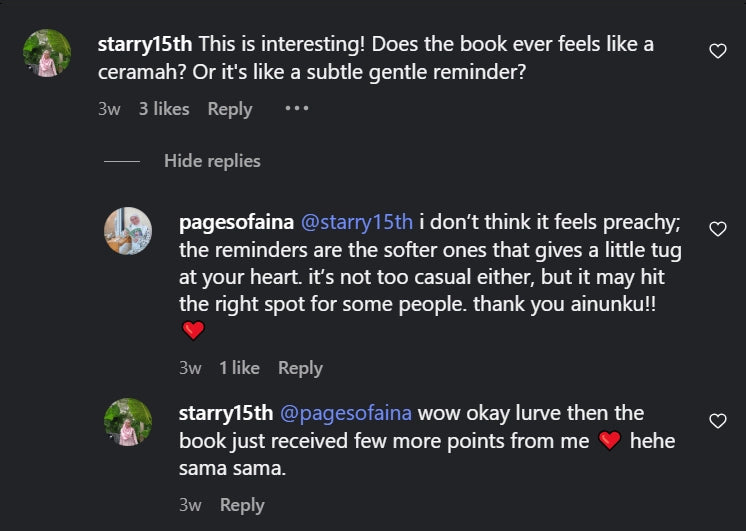View who gave 1 like to pagesofaina
Image resolution: width=746 pixels, height=531 pixels.
239,368
